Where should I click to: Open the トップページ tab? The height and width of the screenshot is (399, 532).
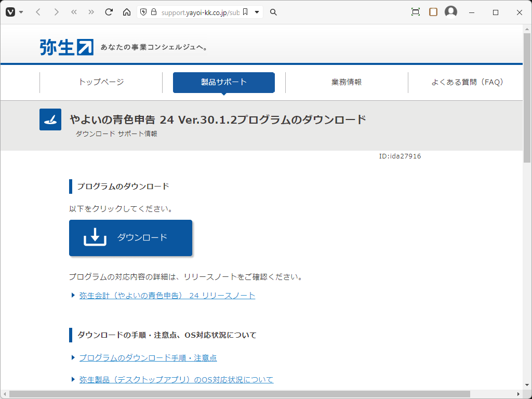point(101,82)
